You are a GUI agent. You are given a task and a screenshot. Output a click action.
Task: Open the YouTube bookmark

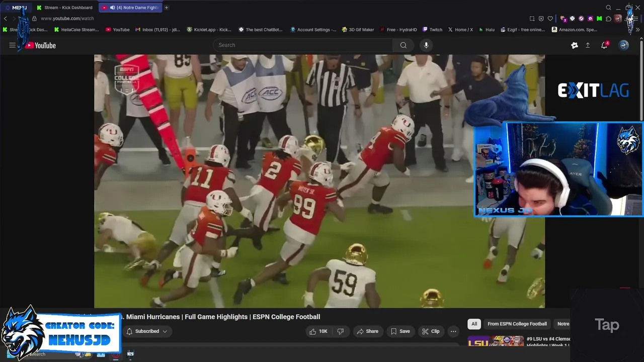118,30
